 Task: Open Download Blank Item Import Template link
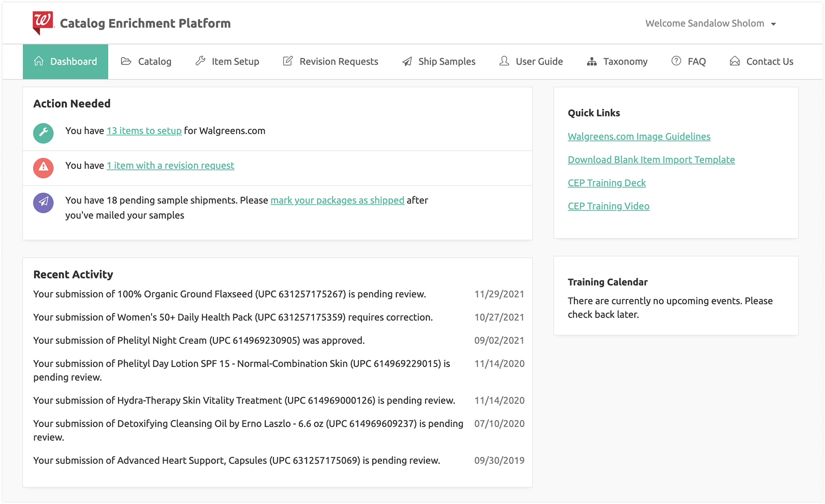point(651,160)
